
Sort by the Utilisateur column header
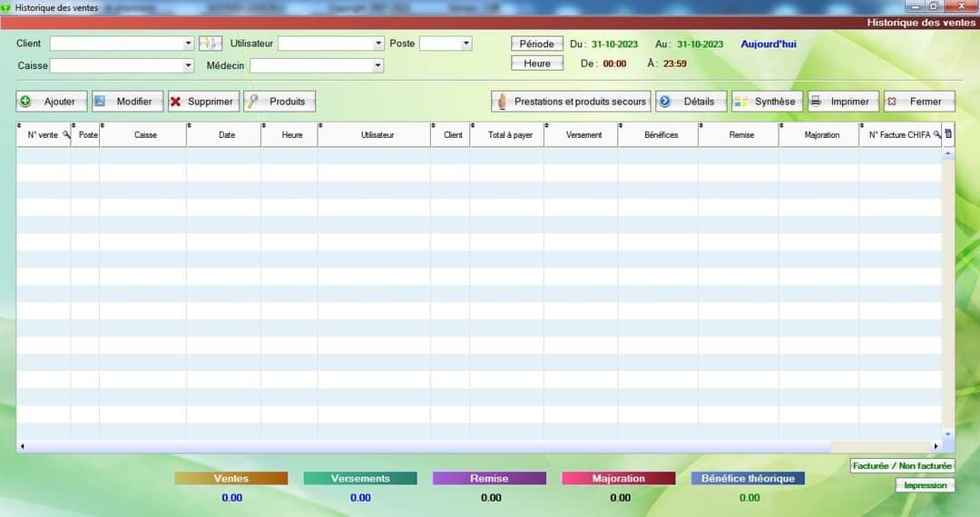(x=375, y=134)
